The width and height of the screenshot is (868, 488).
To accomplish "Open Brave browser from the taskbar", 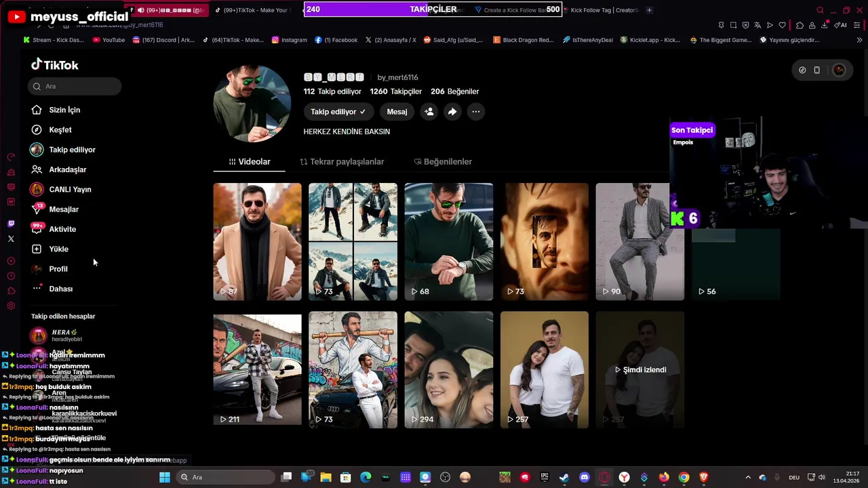I will [703, 477].
